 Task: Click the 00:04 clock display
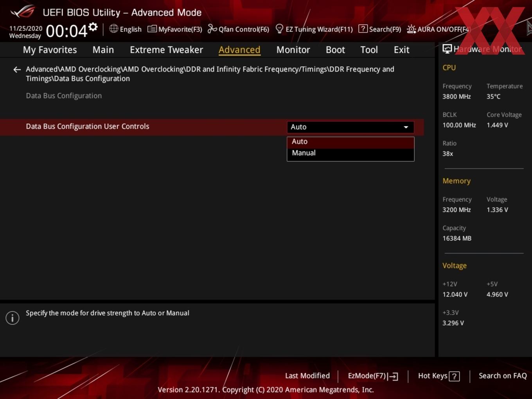coord(66,31)
